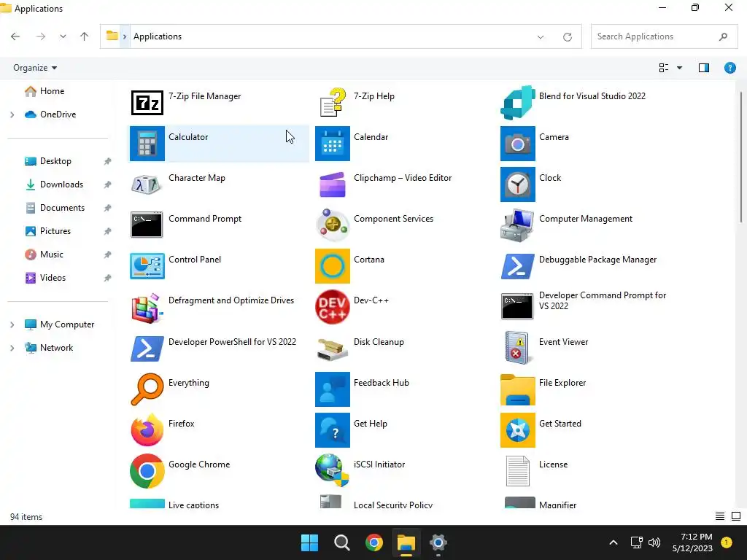Switch to large icons view in status bar

pos(736,516)
